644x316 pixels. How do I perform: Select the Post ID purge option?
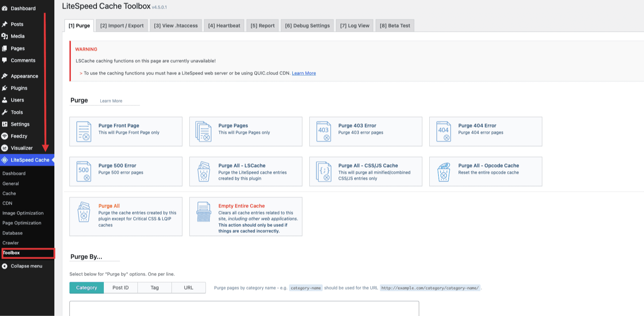[x=121, y=288]
